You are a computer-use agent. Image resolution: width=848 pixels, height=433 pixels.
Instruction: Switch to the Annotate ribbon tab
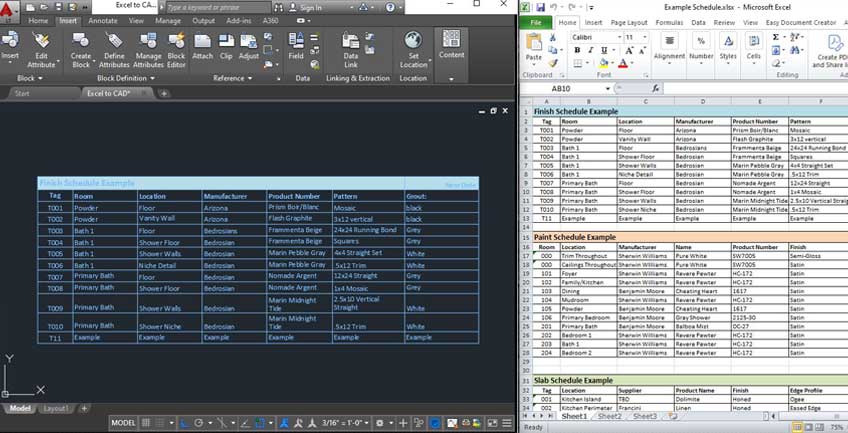[x=102, y=20]
